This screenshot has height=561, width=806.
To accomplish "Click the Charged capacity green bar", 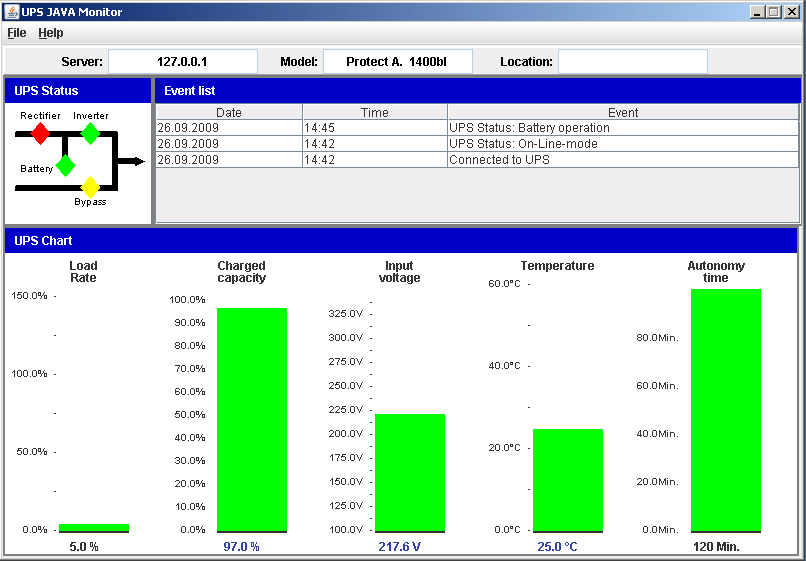I will point(252,420).
